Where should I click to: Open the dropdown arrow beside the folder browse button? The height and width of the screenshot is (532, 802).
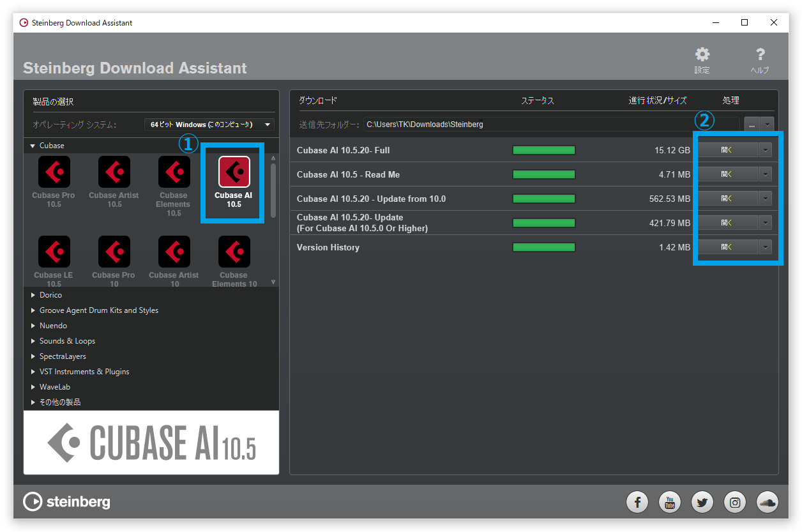767,125
